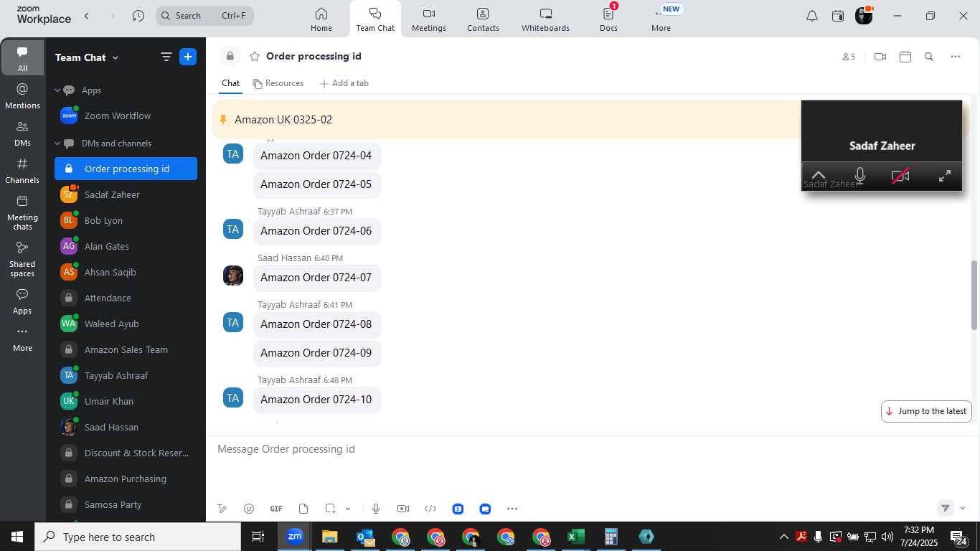Open the chat list filter icon
The height and width of the screenshot is (551, 980).
(x=166, y=57)
